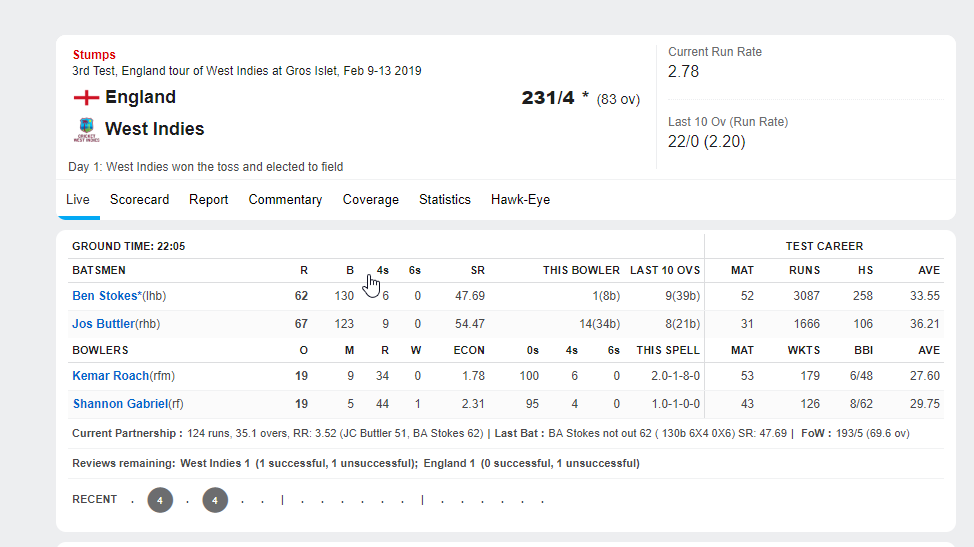Click Kemar Roach spell 2.0-1-8-0
The height and width of the screenshot is (547, 974).
pyautogui.click(x=675, y=376)
